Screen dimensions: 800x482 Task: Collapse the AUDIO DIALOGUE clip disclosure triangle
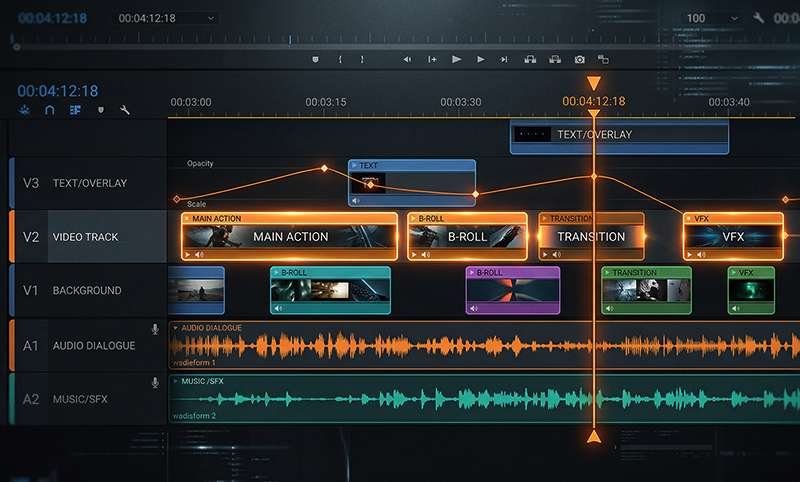click(x=176, y=327)
